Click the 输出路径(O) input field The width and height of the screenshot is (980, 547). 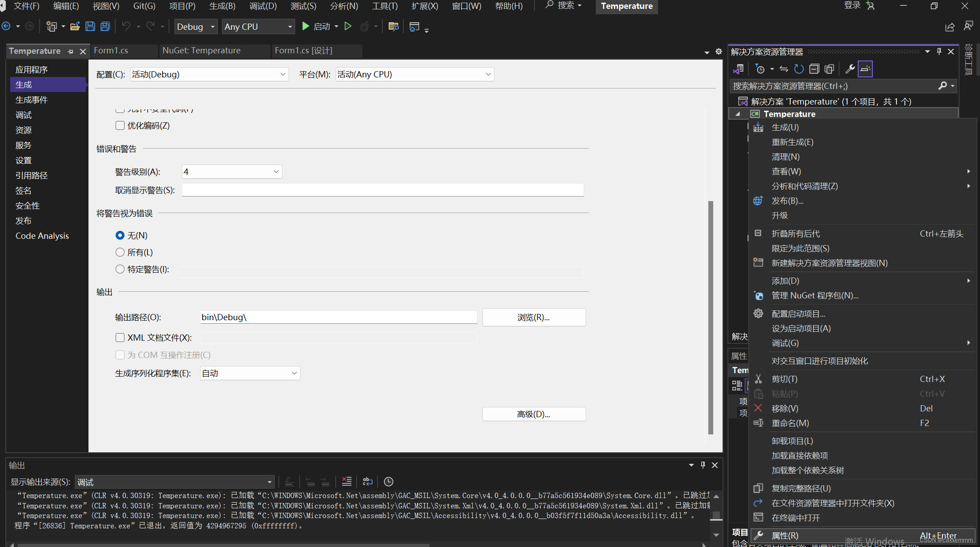(338, 317)
